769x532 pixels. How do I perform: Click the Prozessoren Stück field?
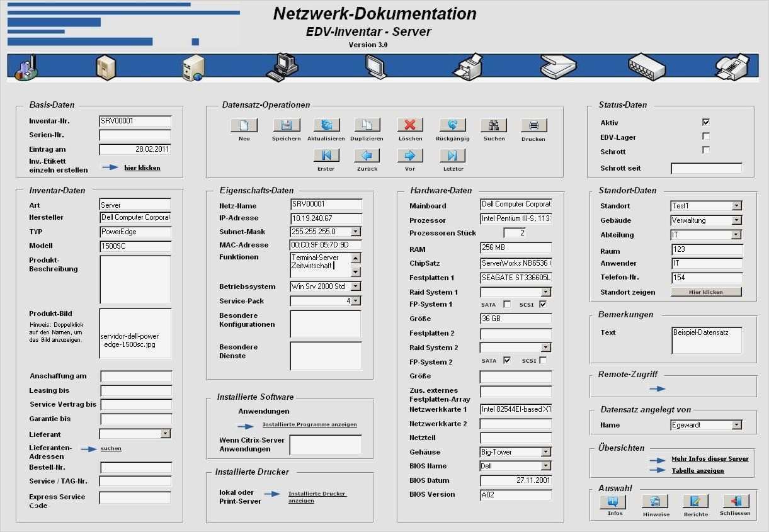coord(515,233)
